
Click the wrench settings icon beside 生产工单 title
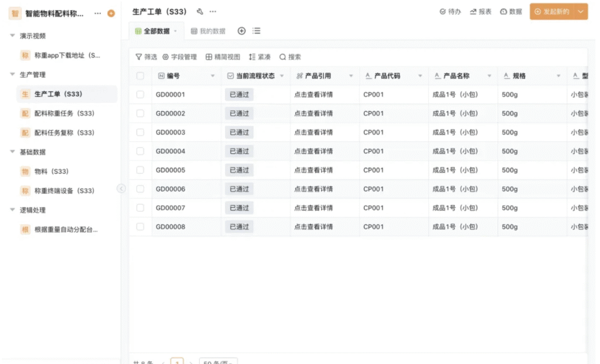[x=200, y=12]
